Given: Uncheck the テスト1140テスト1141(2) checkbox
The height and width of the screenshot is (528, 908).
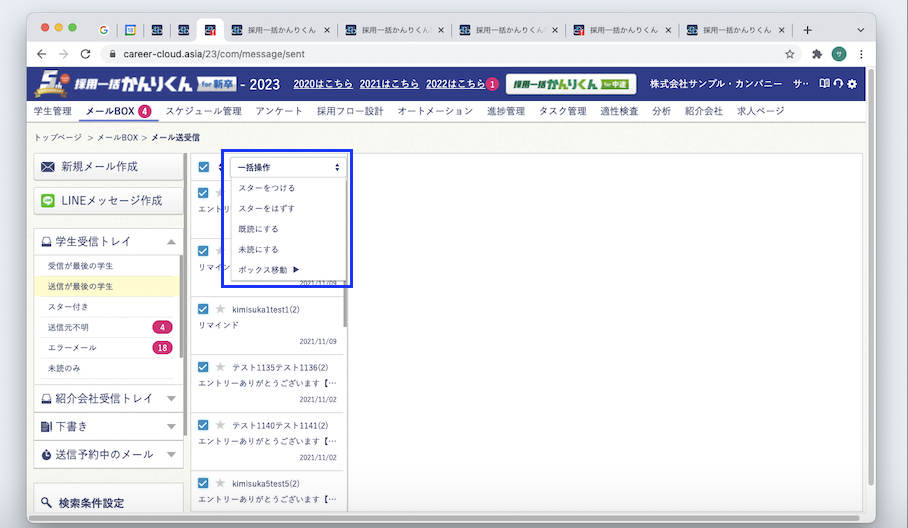Looking at the screenshot, I should 203,425.
